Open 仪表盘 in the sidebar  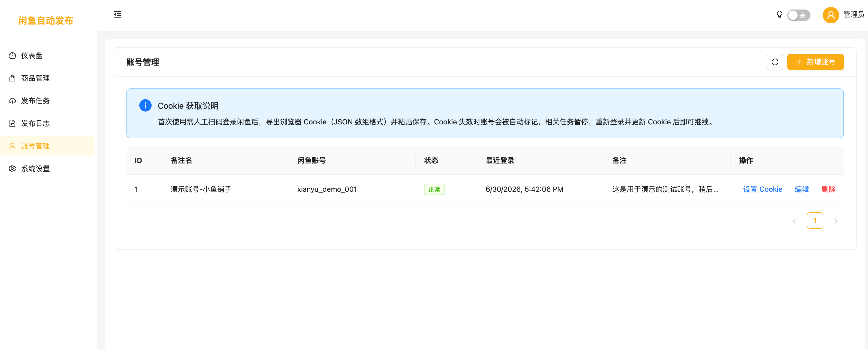click(x=48, y=56)
